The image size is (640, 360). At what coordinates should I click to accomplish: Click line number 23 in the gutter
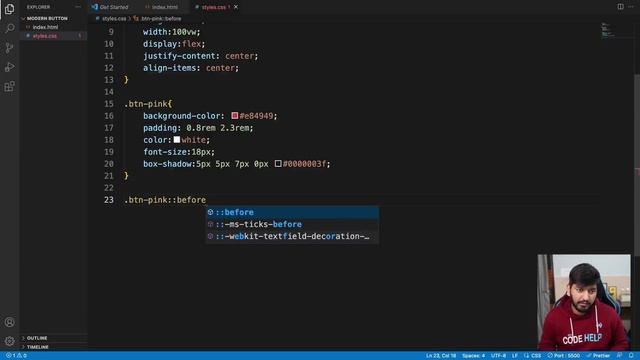pos(109,200)
